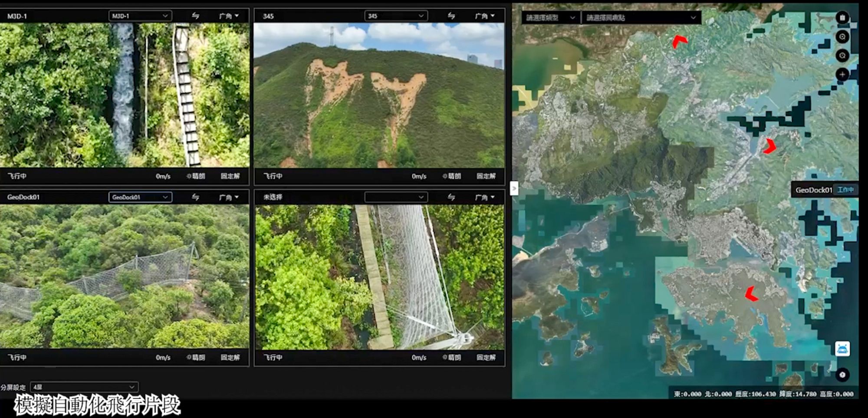Click the swap icon in GeoDock01 panel

point(196,197)
